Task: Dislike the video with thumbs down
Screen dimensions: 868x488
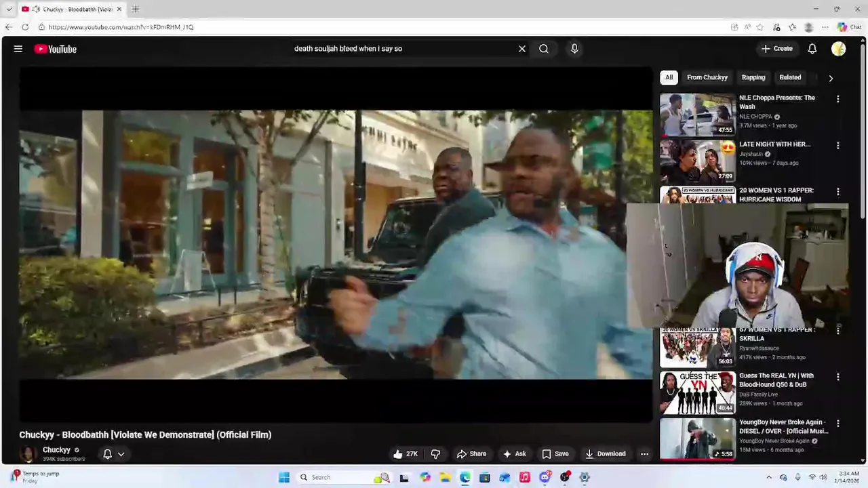Action: pyautogui.click(x=435, y=454)
